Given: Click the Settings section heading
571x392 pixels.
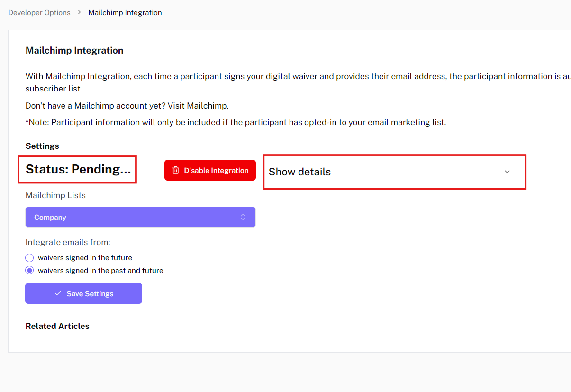Looking at the screenshot, I should point(42,146).
